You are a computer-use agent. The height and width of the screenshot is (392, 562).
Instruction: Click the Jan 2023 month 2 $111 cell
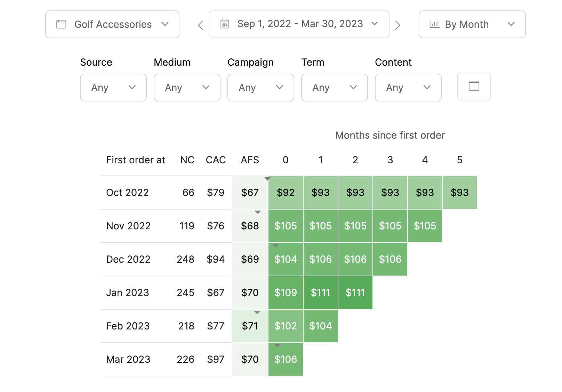(x=355, y=293)
